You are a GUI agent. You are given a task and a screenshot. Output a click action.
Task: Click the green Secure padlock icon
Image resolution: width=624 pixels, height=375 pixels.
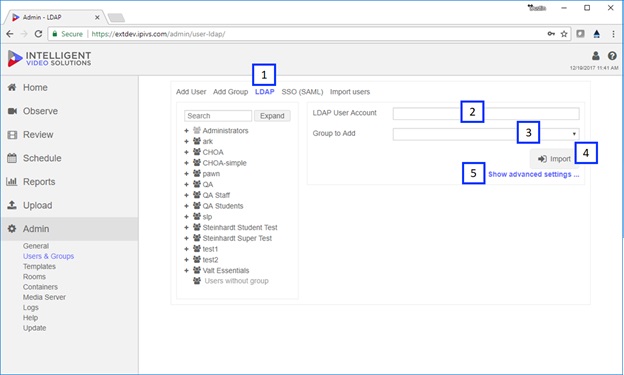tap(55, 34)
